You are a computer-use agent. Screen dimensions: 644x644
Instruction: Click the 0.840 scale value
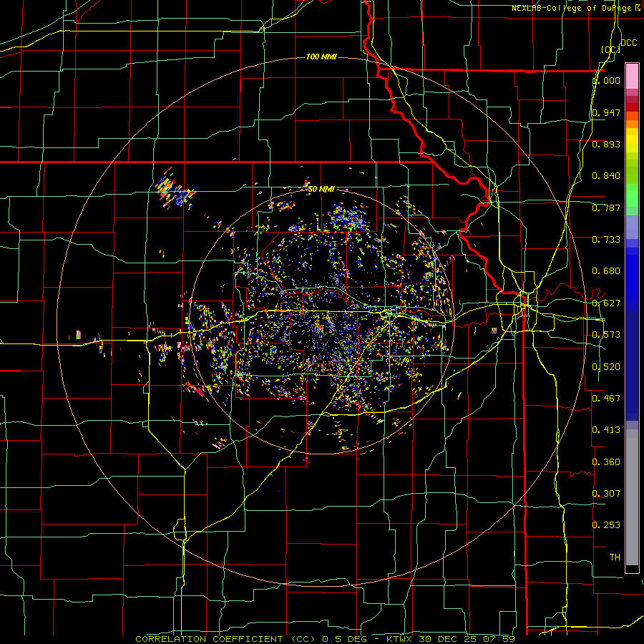click(606, 176)
